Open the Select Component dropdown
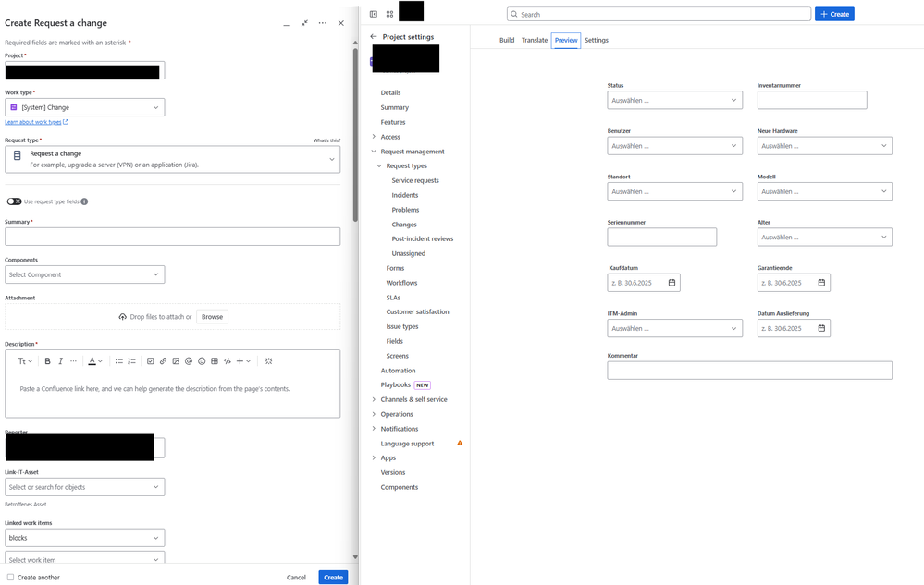Viewport: 924px width, 585px height. [x=84, y=274]
